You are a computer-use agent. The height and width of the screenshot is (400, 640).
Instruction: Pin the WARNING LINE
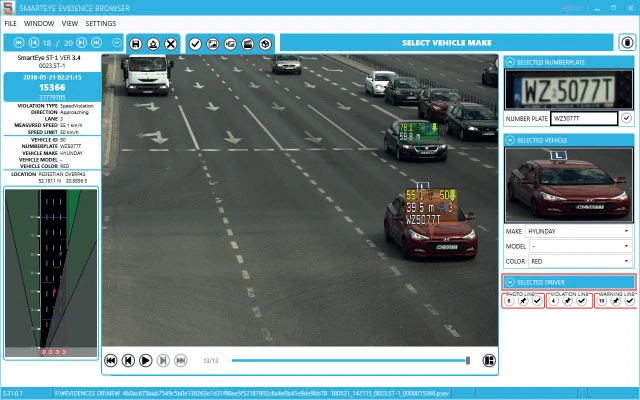[616, 301]
